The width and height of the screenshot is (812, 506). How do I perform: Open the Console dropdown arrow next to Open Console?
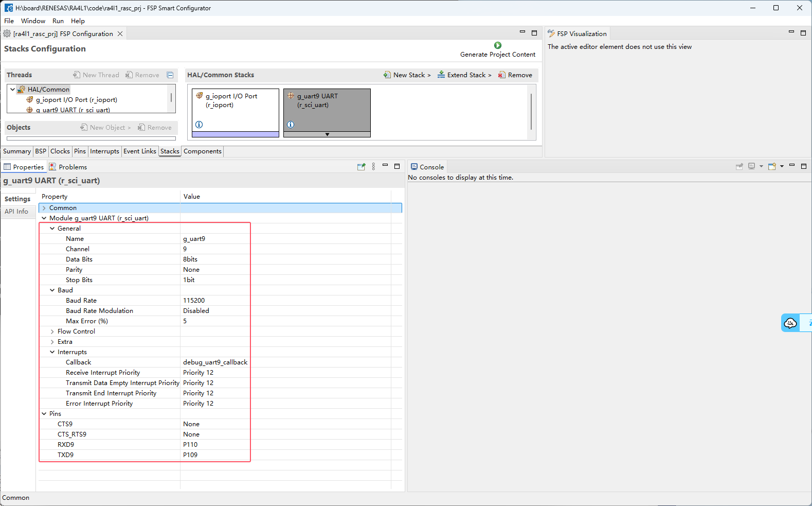click(x=782, y=166)
